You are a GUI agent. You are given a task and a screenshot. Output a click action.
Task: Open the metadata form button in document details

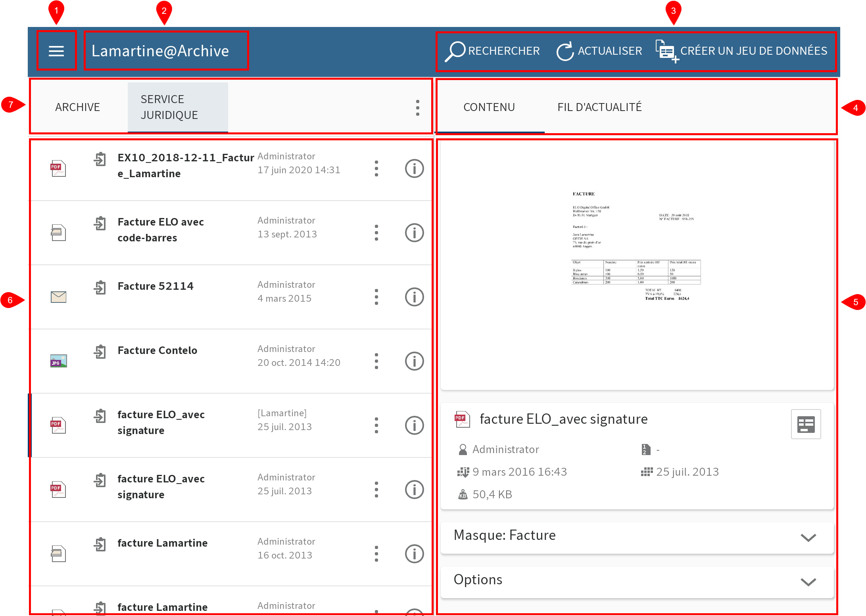coord(806,424)
